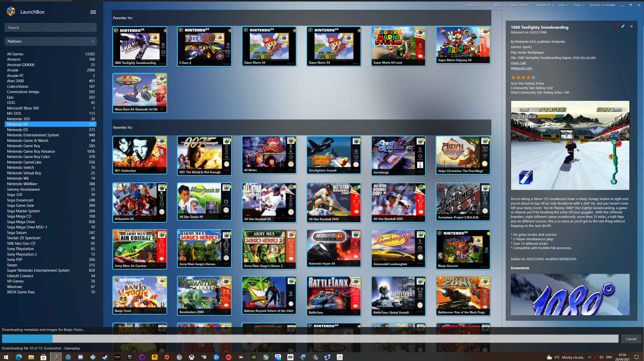644x361 pixels.
Task: Open the Tools dropdown menu
Action: point(579,5)
